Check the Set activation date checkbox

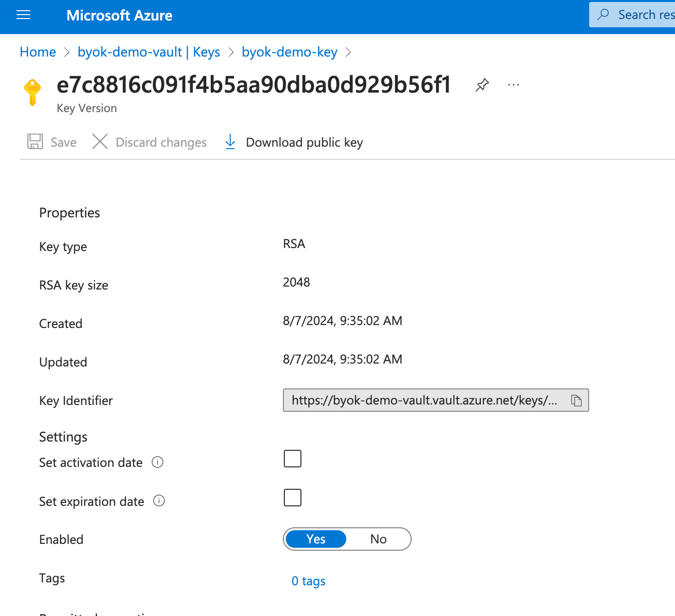point(293,459)
